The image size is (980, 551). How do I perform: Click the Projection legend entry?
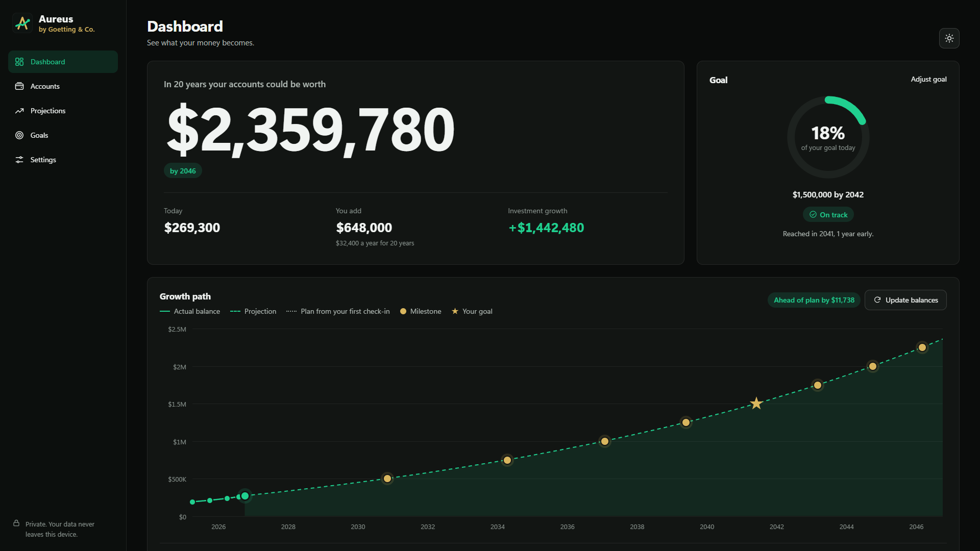click(253, 311)
